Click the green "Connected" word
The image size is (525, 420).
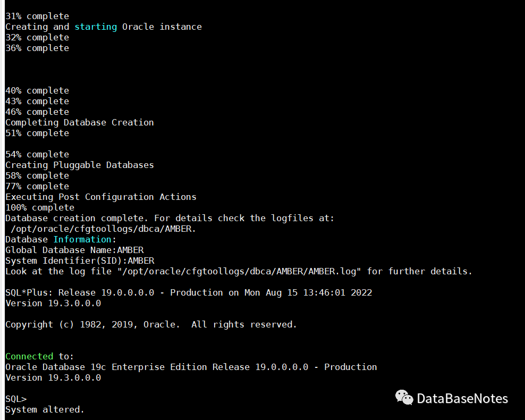pyautogui.click(x=29, y=356)
